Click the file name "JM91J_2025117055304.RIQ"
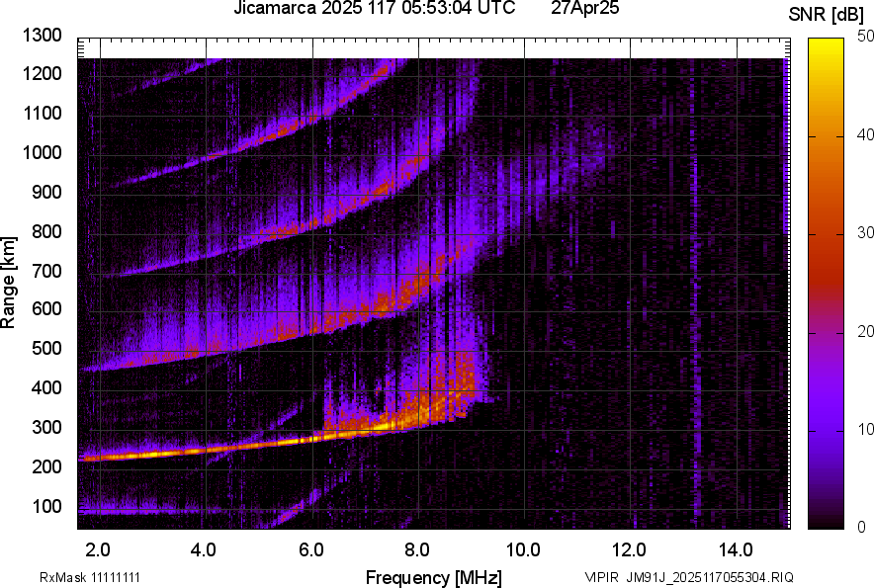Image resolution: width=874 pixels, height=588 pixels. coord(710,577)
